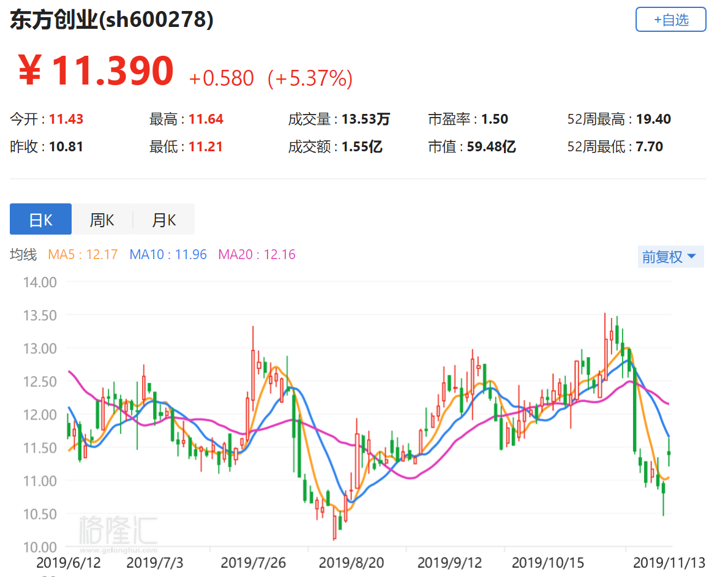Viewport: 728px width, 577px height.
Task: Click the percent change (+5.37%)
Action: [310, 78]
